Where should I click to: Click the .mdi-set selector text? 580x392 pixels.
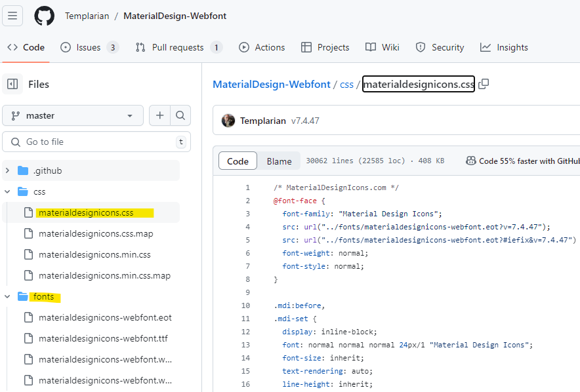pyautogui.click(x=291, y=319)
